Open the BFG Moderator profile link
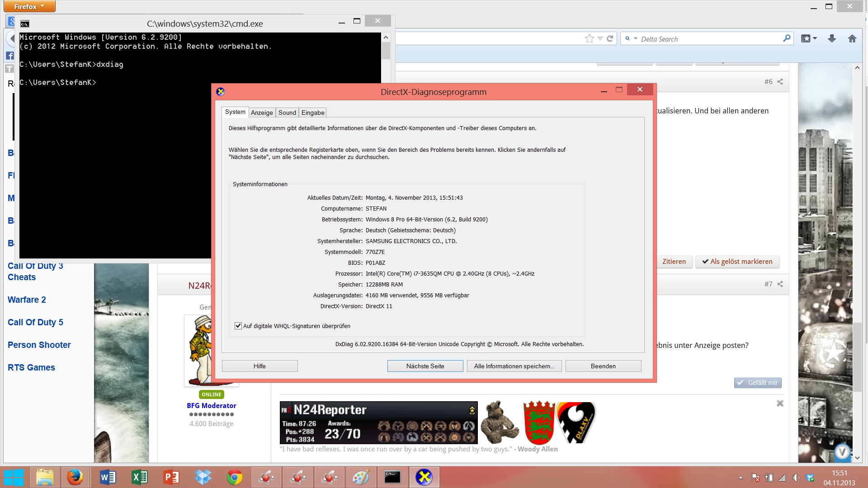 coord(211,406)
